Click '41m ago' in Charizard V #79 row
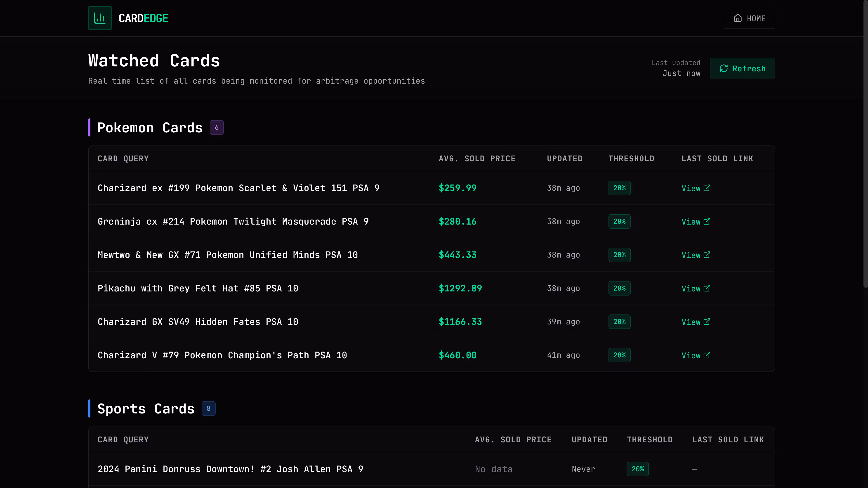This screenshot has width=868, height=488. (x=563, y=355)
